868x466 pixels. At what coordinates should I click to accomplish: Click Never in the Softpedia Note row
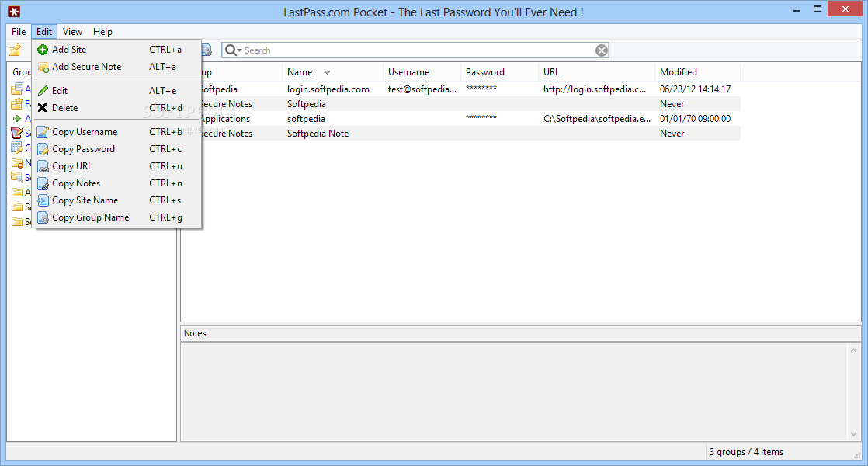point(672,134)
